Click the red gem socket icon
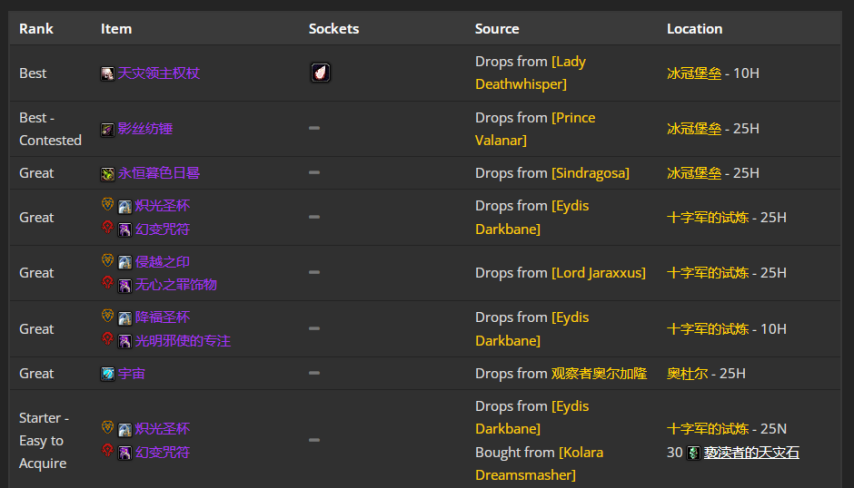854x488 pixels. point(320,73)
